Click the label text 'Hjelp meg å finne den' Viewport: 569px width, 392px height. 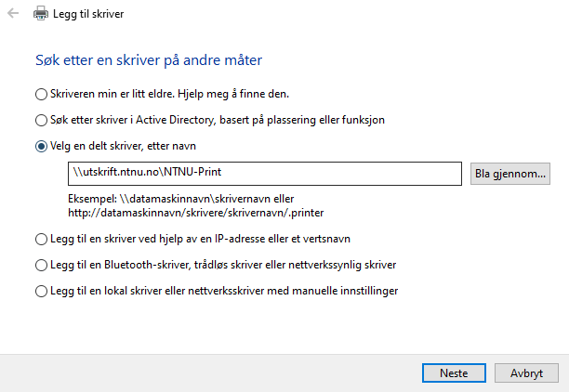(x=233, y=94)
